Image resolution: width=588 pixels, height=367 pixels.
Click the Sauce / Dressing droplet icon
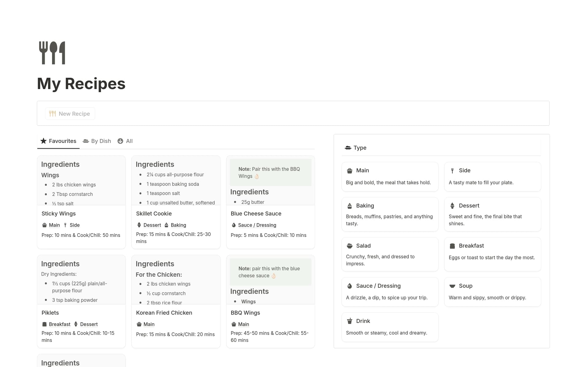(x=349, y=286)
